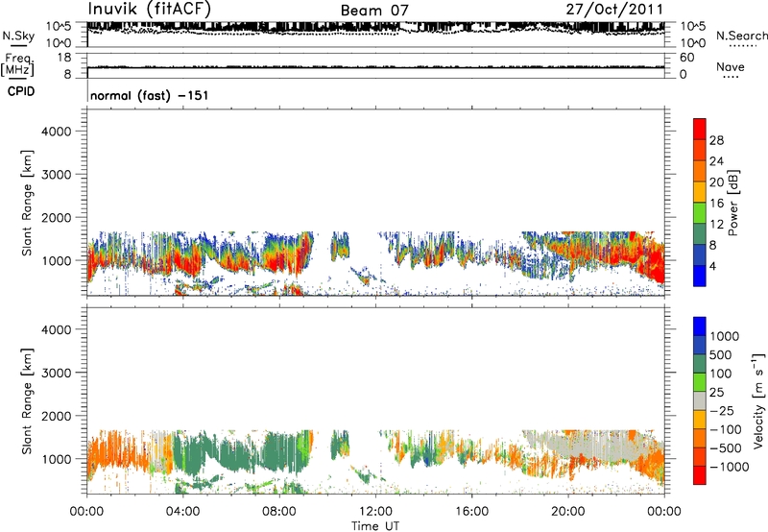Pick the dark green segment of the velocity colorbar
Screen dimensions: 768x532
pos(700,364)
